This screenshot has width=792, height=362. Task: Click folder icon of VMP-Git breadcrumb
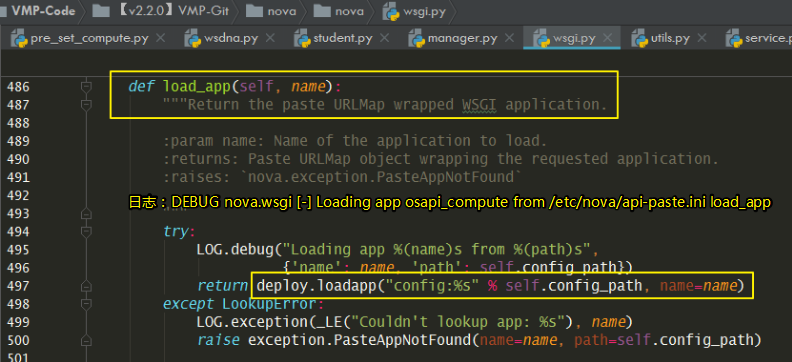click(x=102, y=11)
